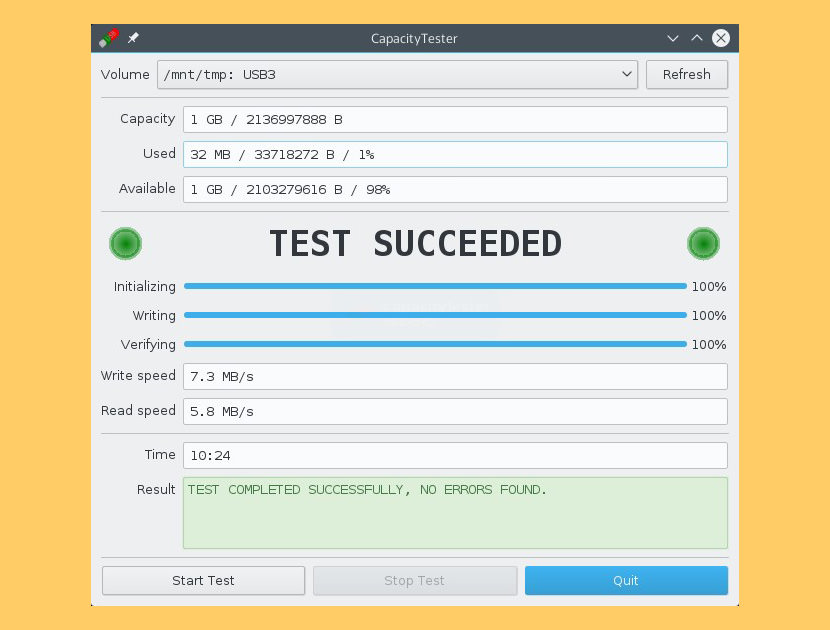This screenshot has height=630, width=830.
Task: Click the Used space field
Action: (x=455, y=154)
